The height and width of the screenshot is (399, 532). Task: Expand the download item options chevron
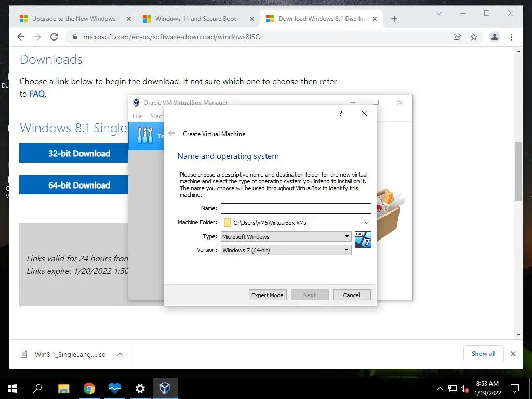[120, 354]
